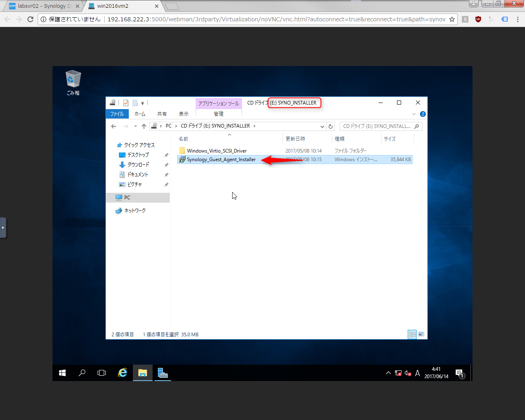This screenshot has height=420, width=525.
Task: Select クイック アクセス in navigation pane
Action: point(139,145)
